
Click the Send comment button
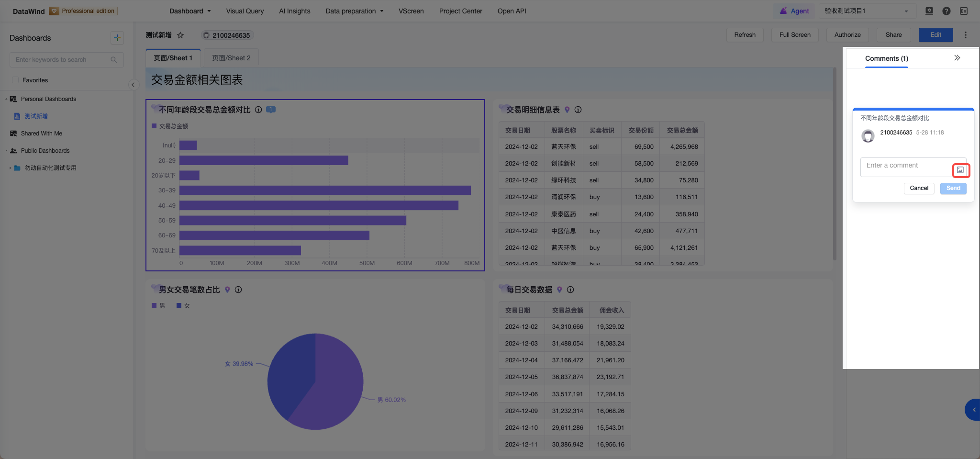pos(953,188)
